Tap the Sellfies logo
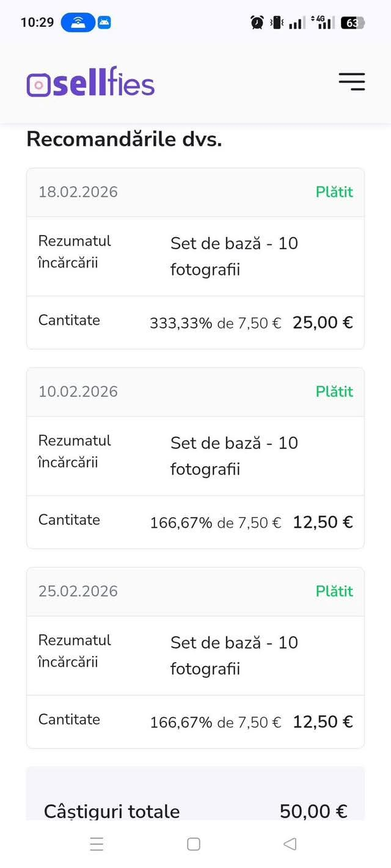391x868 pixels. (90, 83)
